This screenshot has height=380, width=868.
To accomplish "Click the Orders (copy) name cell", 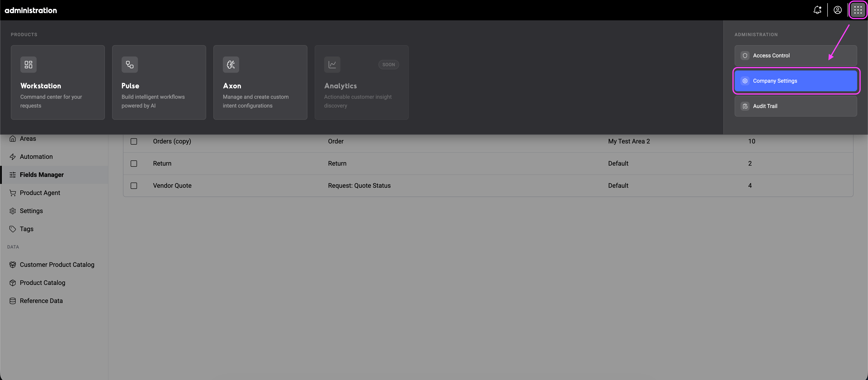I will 172,141.
